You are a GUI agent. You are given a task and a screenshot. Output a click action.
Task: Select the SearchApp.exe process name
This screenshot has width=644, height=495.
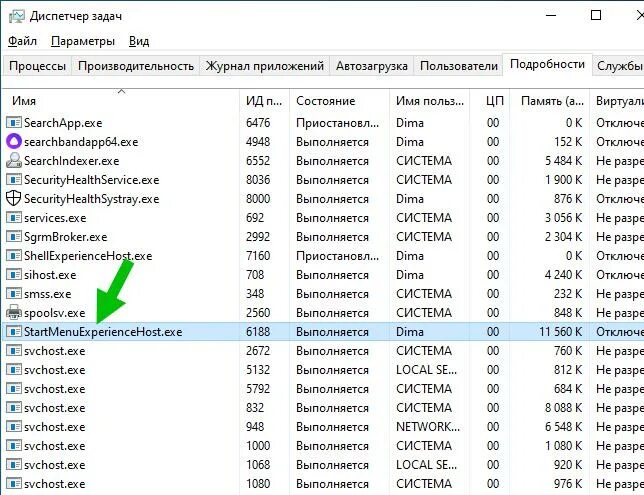click(x=63, y=122)
